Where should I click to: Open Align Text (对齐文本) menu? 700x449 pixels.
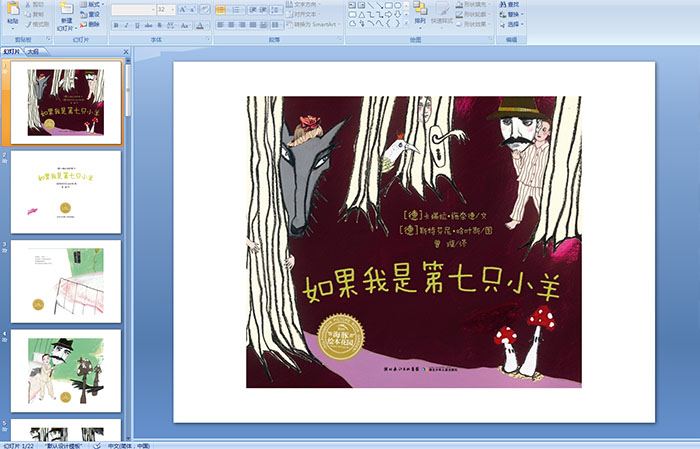(303, 14)
